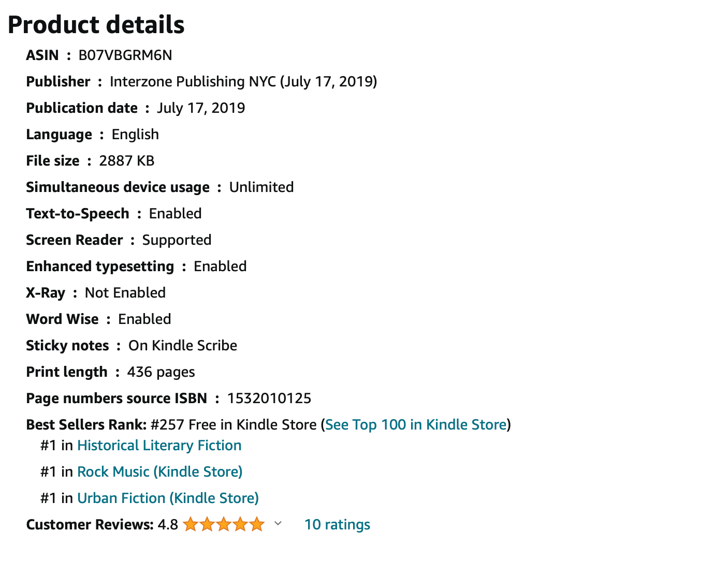Click the Language value English
Viewport: 728px width, 561px height.
135,134
